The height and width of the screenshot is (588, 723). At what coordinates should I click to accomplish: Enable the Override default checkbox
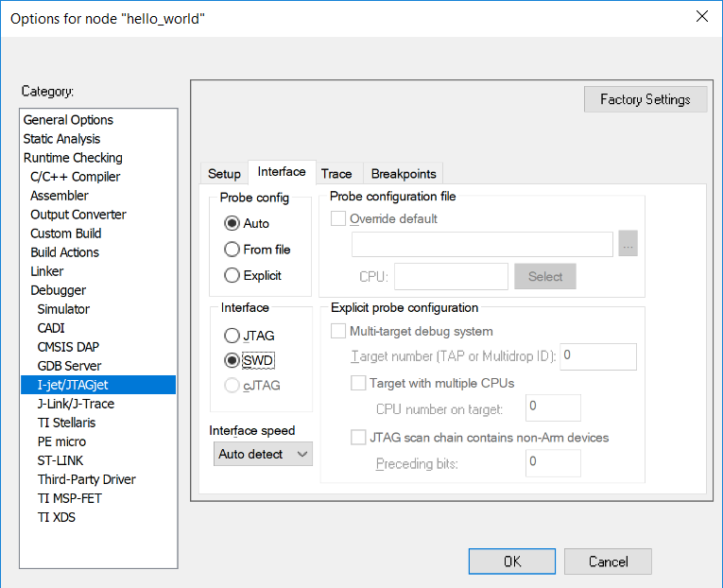coord(338,218)
